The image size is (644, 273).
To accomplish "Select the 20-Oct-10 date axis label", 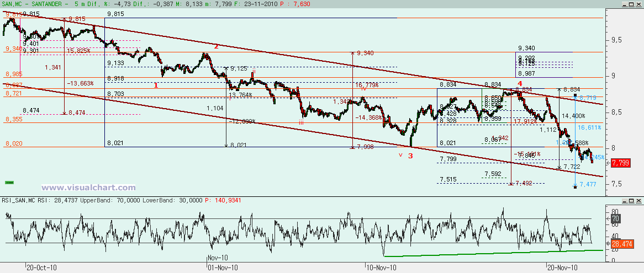I will 41,267.
